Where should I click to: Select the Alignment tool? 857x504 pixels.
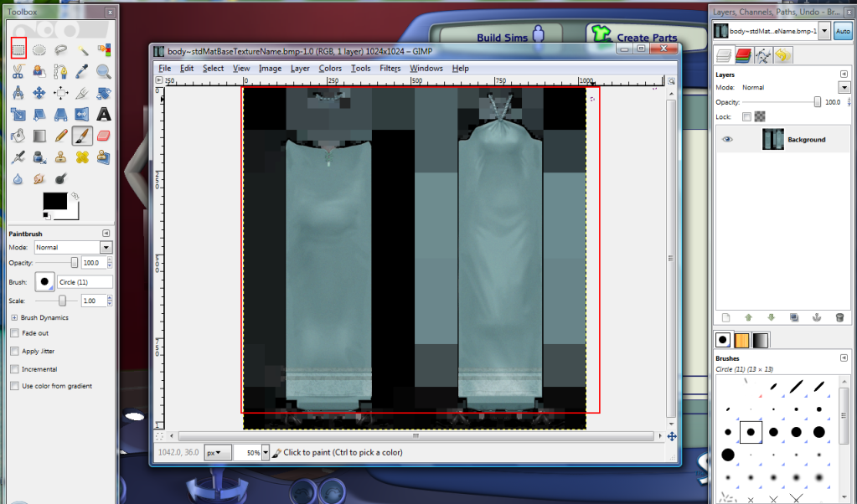pos(60,93)
